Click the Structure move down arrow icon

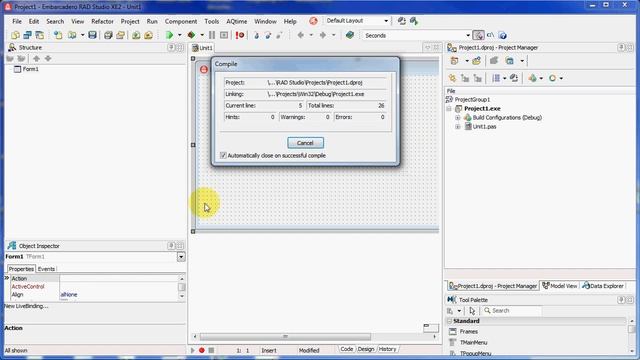point(48,59)
